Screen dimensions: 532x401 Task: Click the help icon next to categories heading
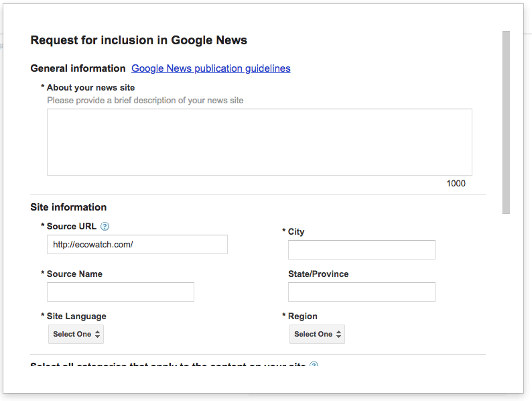[314, 365]
